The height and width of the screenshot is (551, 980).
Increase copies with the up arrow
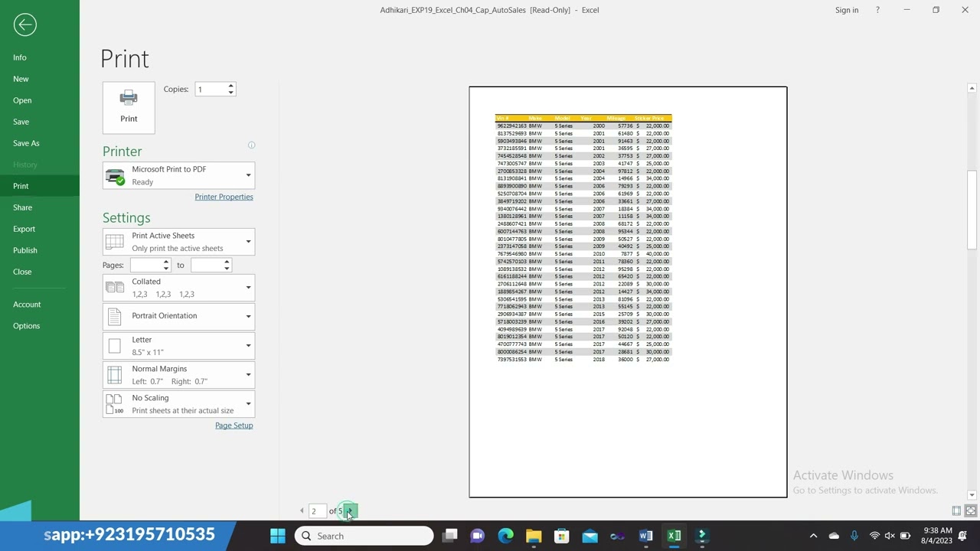pos(230,86)
